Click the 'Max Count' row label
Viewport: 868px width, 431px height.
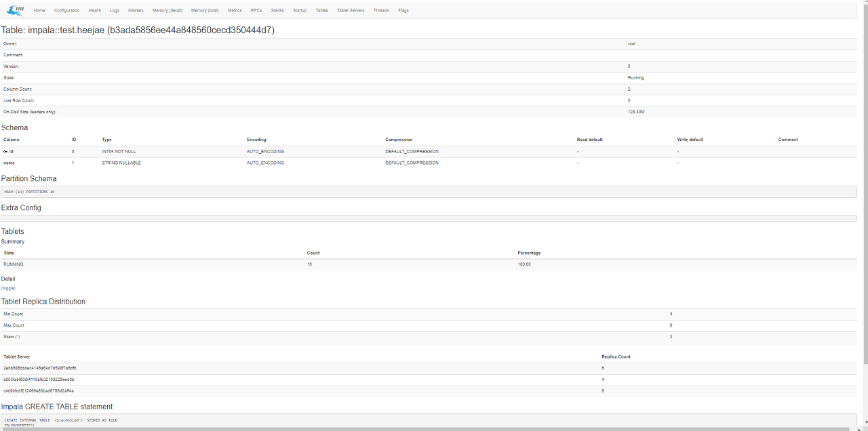[14, 325]
